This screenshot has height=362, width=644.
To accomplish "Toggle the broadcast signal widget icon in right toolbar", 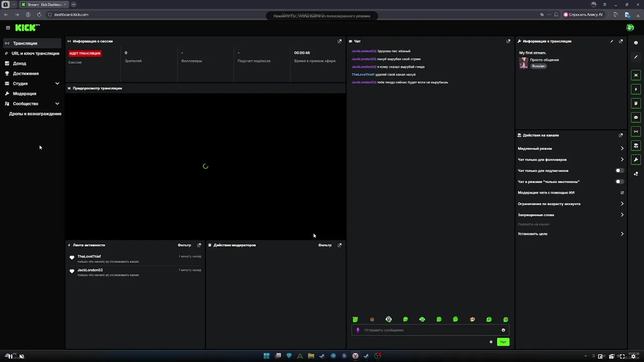I will tap(636, 131).
